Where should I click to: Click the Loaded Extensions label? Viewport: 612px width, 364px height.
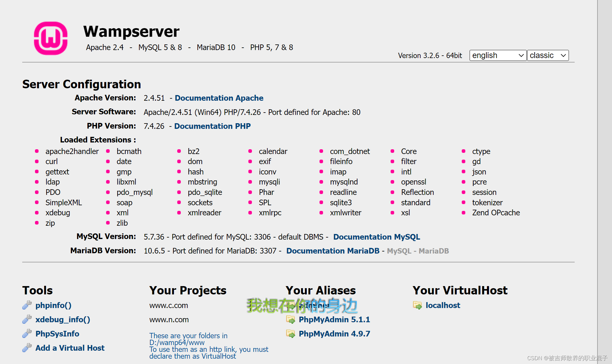(x=98, y=140)
